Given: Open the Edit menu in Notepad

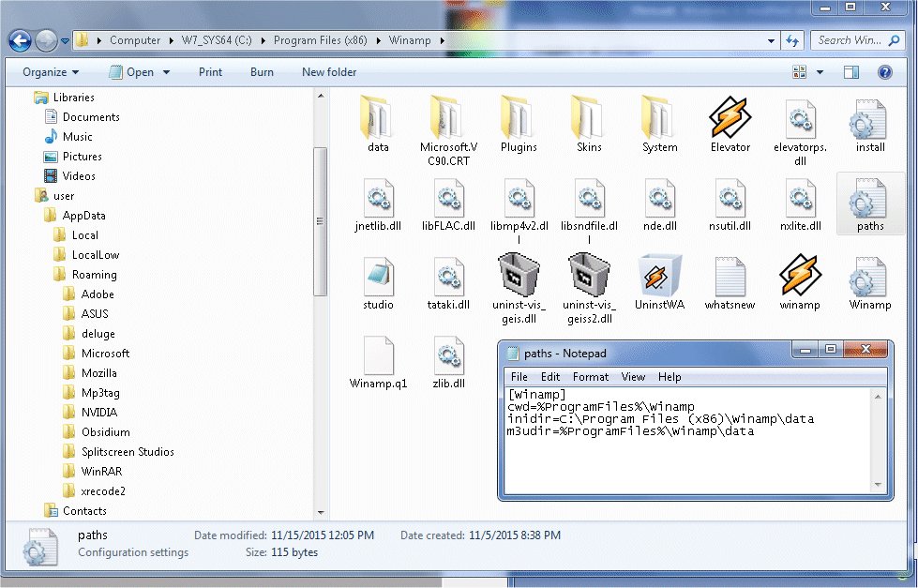Looking at the screenshot, I should pyautogui.click(x=549, y=377).
